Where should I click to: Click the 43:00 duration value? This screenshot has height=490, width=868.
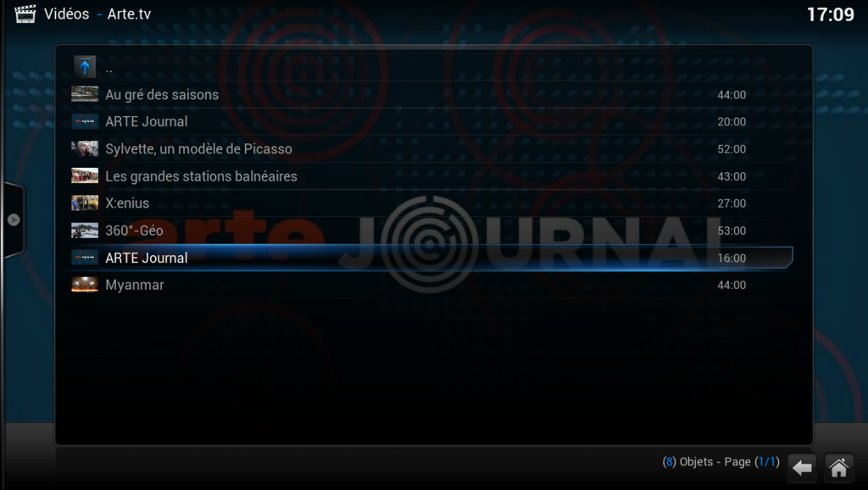coord(732,176)
